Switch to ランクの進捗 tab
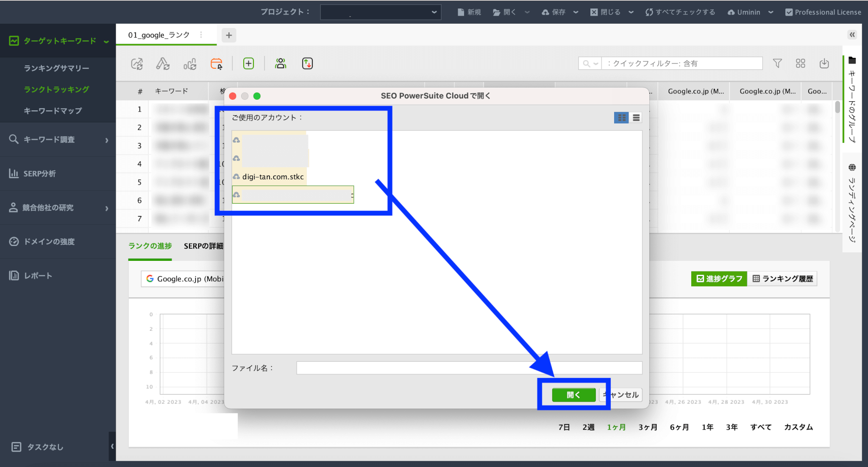 tap(150, 246)
